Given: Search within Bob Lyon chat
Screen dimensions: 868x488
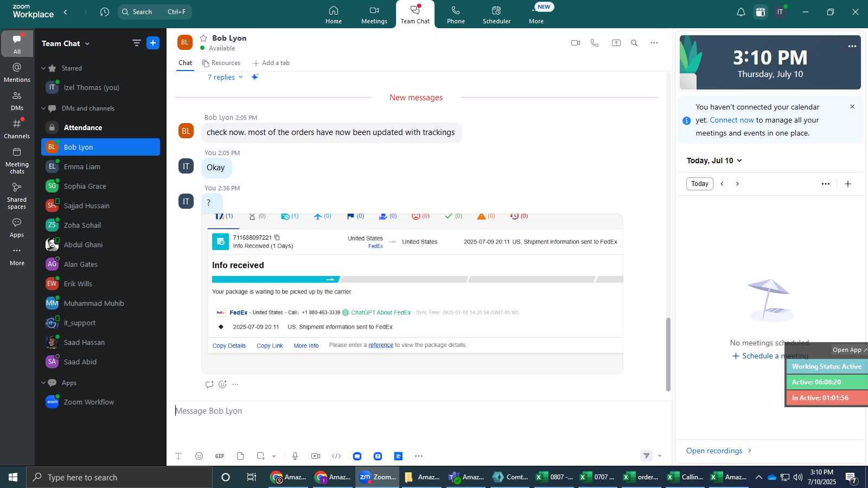Looking at the screenshot, I should pyautogui.click(x=634, y=43).
